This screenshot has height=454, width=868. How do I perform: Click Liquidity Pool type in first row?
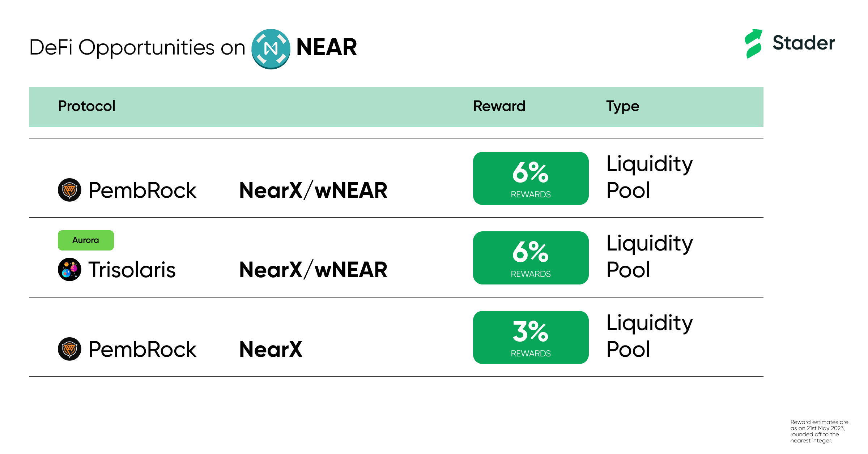650,177
